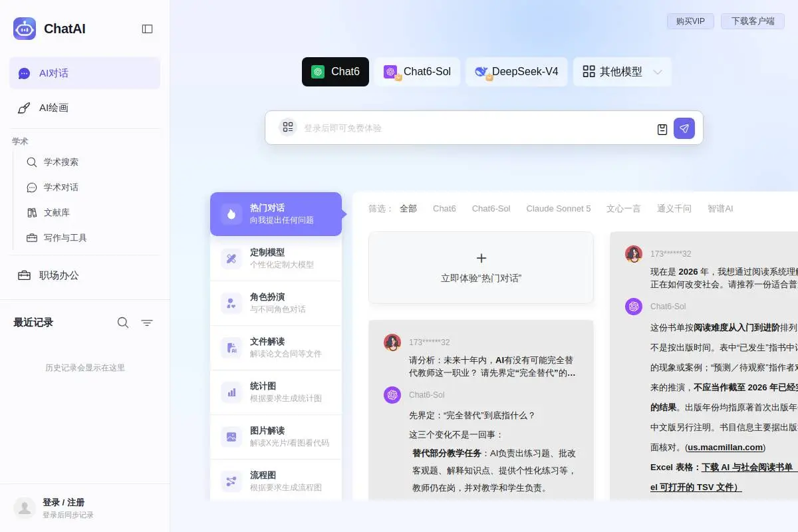Screen dimensions: 798x532
Task: Open AI对话 in the sidebar
Action: pyautogui.click(x=84, y=73)
